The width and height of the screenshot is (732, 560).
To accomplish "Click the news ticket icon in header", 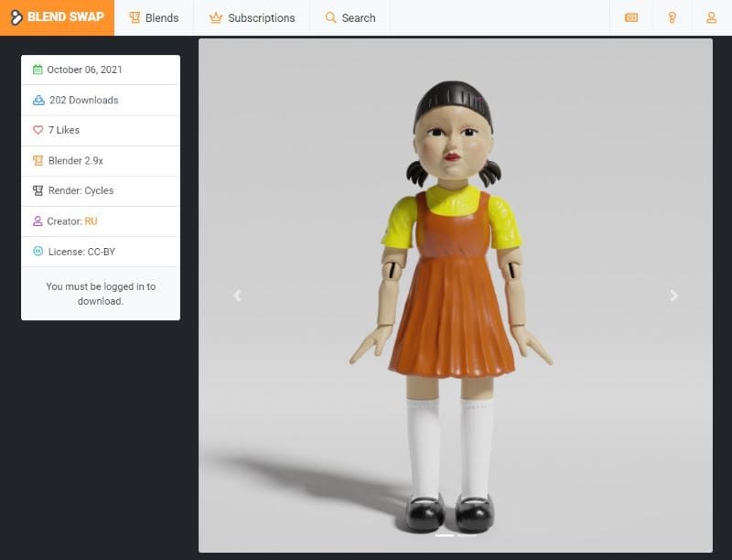I will coord(631,17).
